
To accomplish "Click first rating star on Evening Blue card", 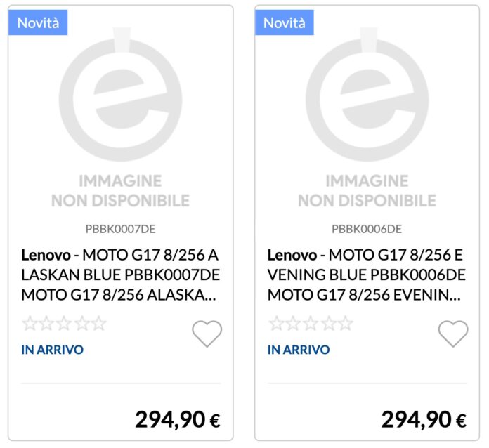I will pyautogui.click(x=276, y=324).
